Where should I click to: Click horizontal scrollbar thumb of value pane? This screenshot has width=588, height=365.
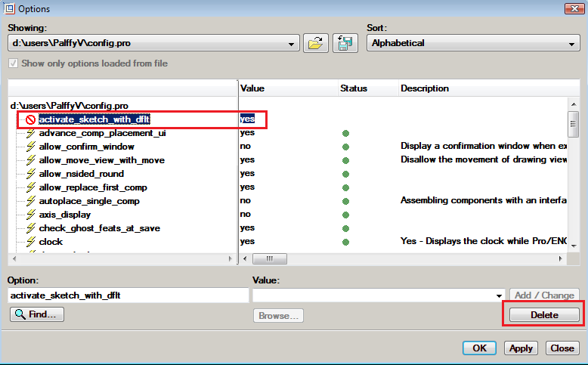tap(270, 258)
